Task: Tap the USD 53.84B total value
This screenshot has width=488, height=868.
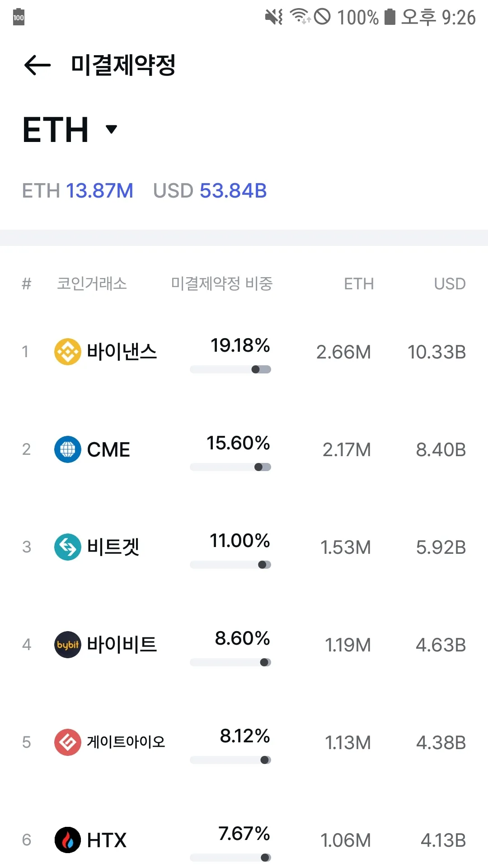Action: pyautogui.click(x=210, y=191)
